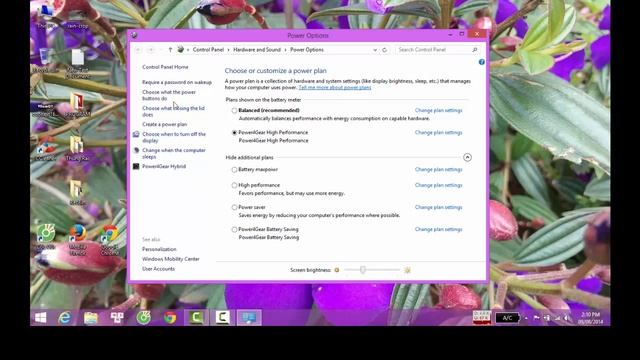Switch to green Camtasia Studio taskbar icon

coord(196,318)
